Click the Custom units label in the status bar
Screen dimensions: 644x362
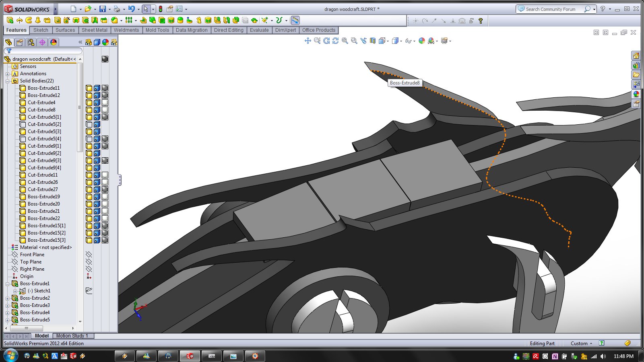pyautogui.click(x=579, y=343)
